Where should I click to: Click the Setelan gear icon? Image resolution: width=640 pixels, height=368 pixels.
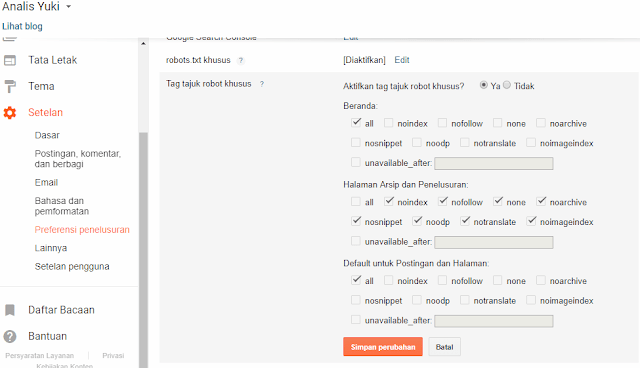pos(10,113)
